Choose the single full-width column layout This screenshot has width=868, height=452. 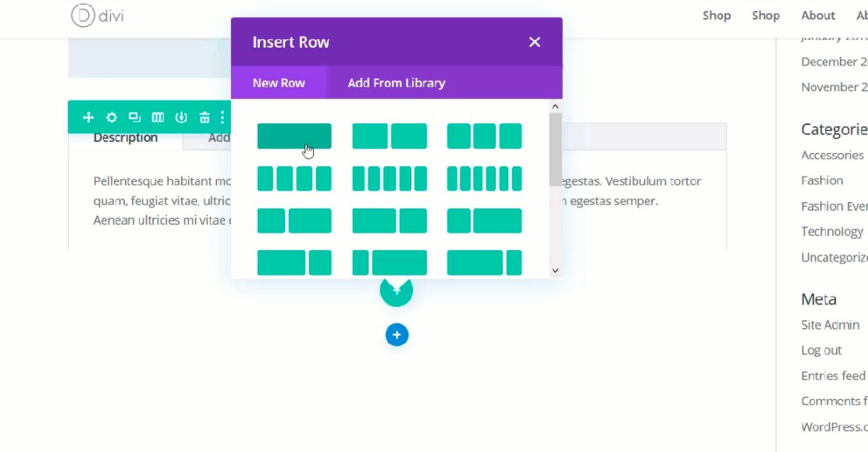coord(294,136)
